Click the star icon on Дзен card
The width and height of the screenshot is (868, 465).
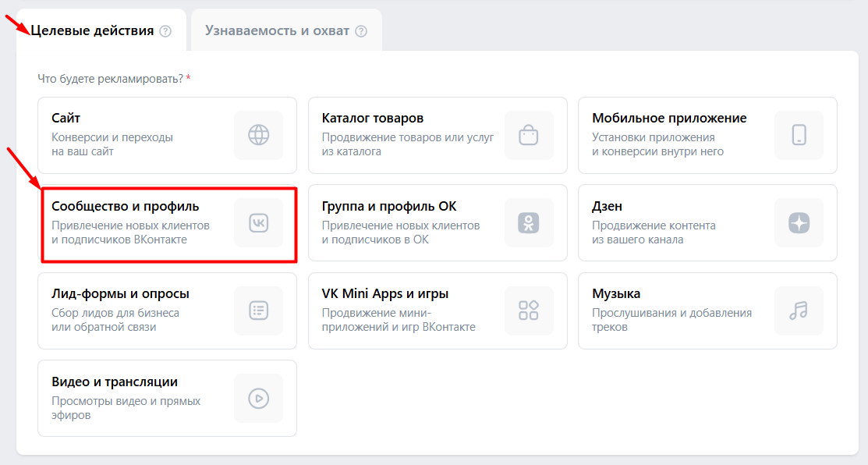coord(799,223)
